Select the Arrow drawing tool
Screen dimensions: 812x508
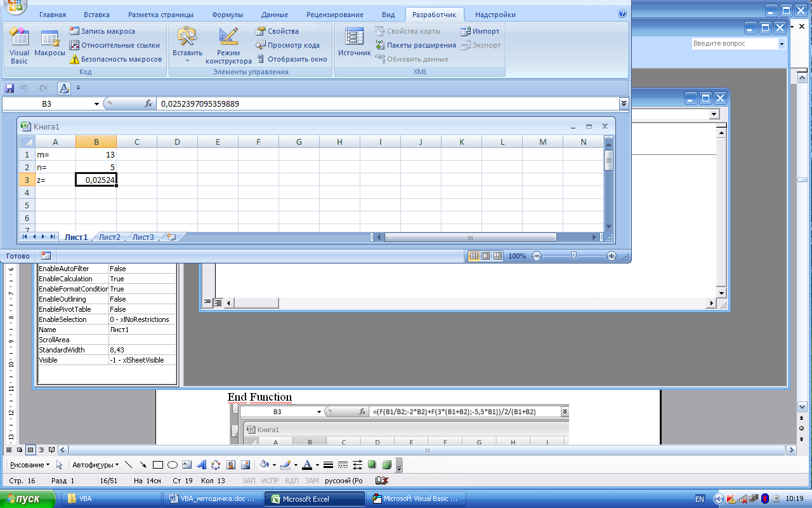[143, 465]
